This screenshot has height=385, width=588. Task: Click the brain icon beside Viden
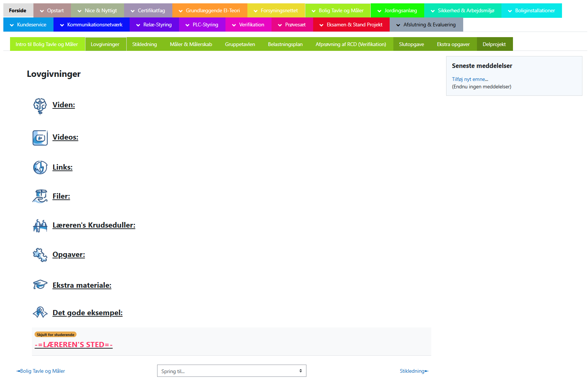40,106
